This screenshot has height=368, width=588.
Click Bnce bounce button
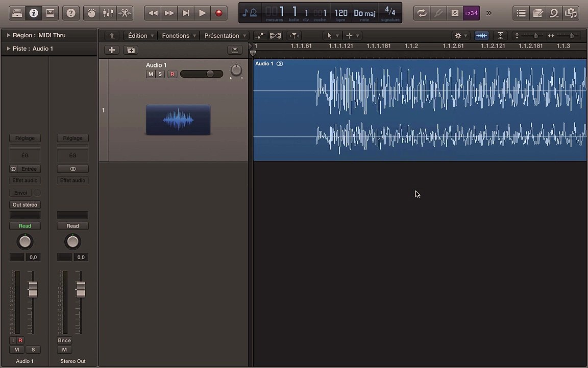(64, 340)
